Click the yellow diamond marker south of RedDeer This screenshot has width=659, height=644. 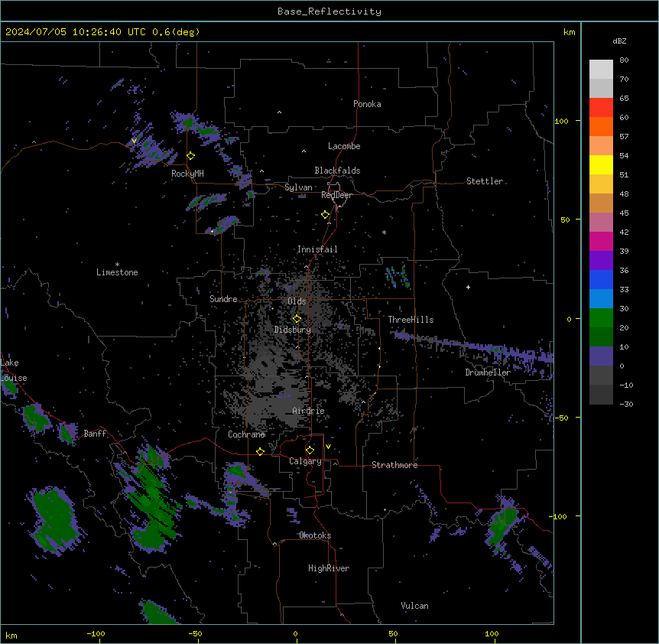tap(325, 215)
